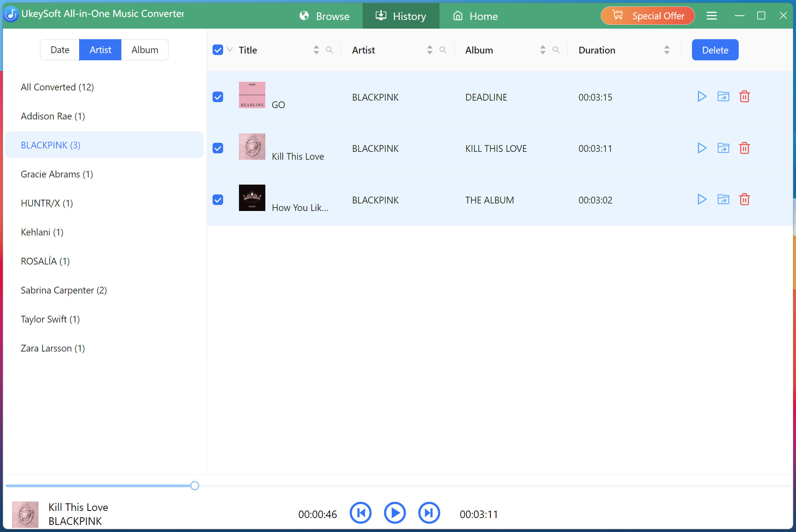Uncheck the GO track checkbox
Viewport: 796px width, 532px height.
[218, 97]
